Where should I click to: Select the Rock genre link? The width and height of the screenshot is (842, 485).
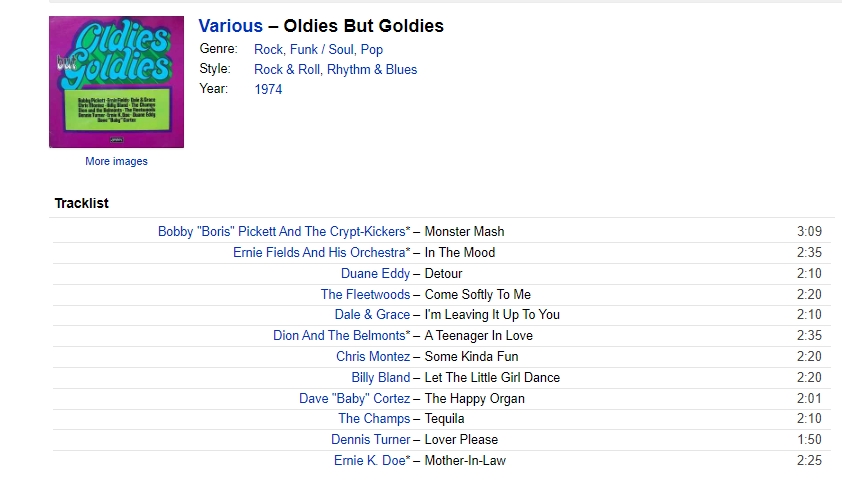tap(268, 49)
